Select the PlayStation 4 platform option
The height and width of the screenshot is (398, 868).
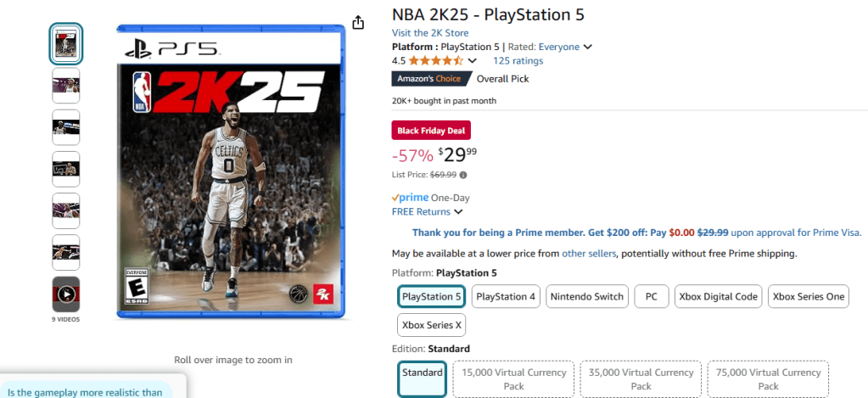pos(506,297)
